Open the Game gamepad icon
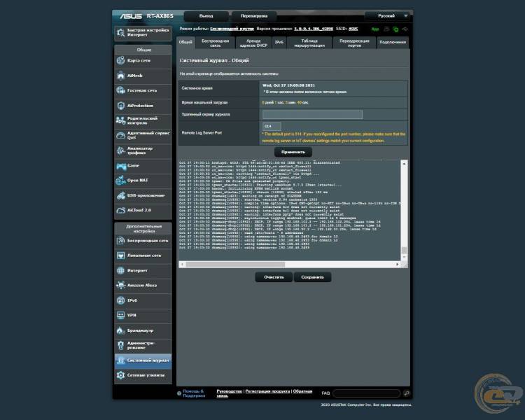525x420 pixels. (121, 166)
